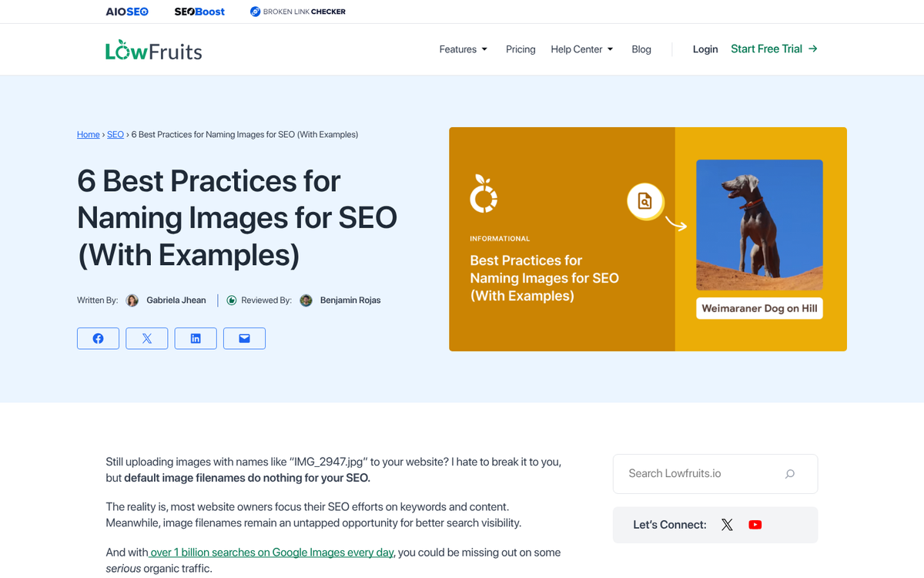Go to the Blog section
The image size is (924, 578).
[x=641, y=49]
